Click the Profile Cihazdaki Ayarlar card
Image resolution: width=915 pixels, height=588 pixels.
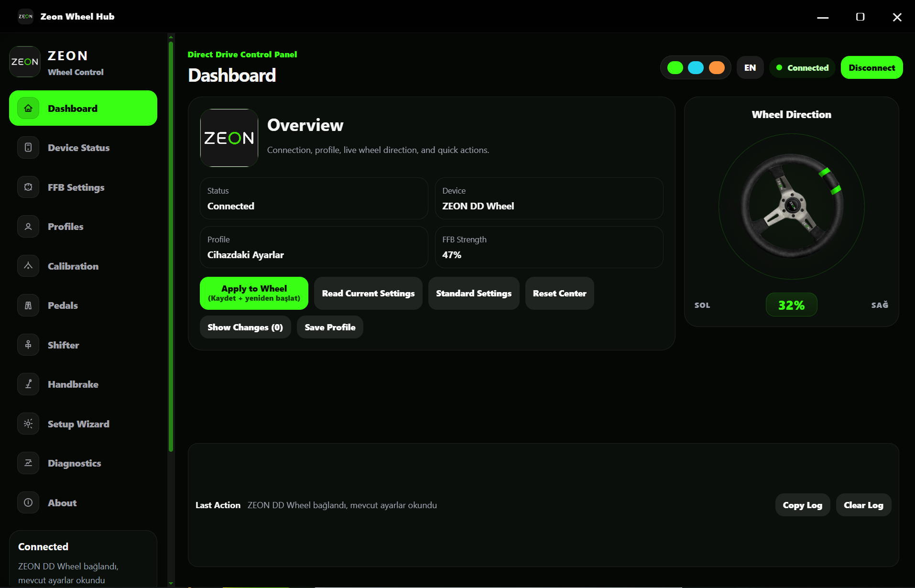[314, 247]
